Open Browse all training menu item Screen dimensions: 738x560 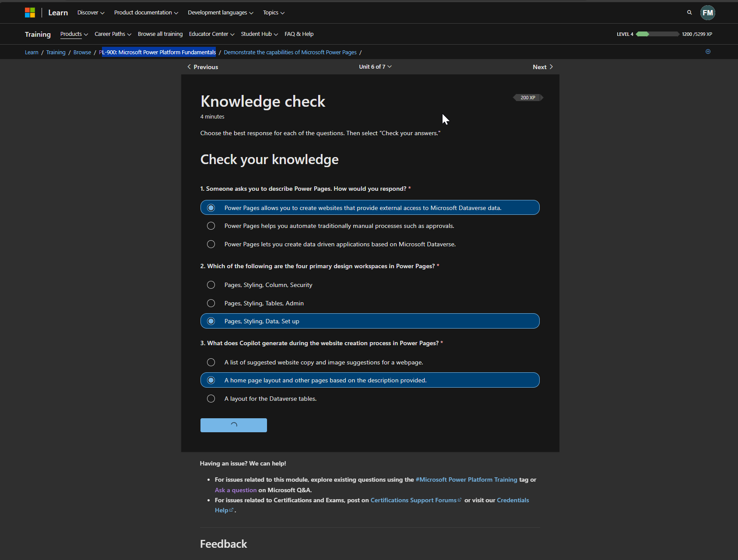coord(160,34)
